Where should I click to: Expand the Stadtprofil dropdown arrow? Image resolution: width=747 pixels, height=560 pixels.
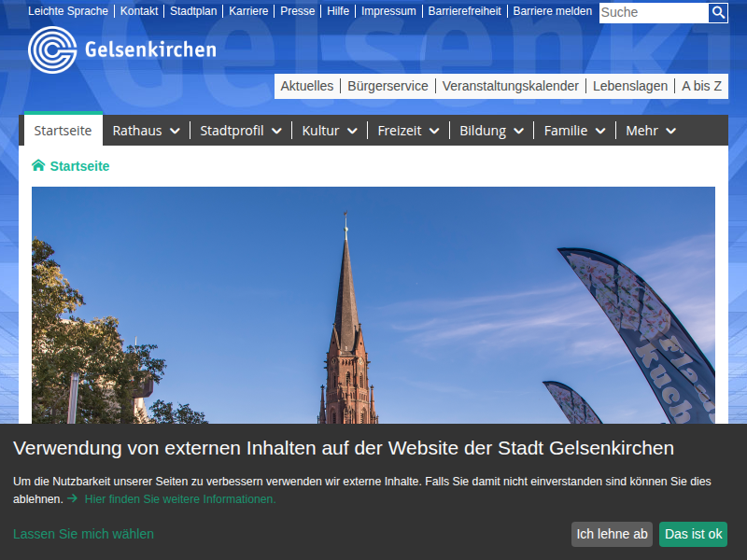tap(276, 132)
